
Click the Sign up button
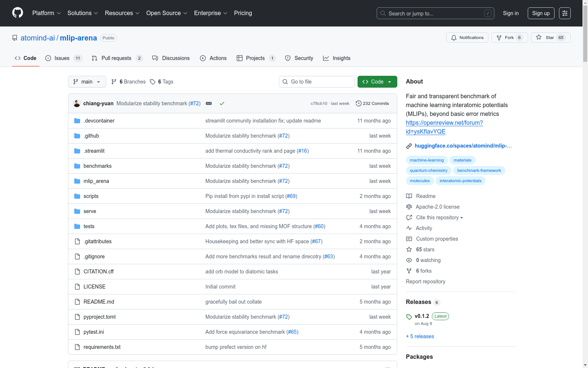click(x=541, y=13)
